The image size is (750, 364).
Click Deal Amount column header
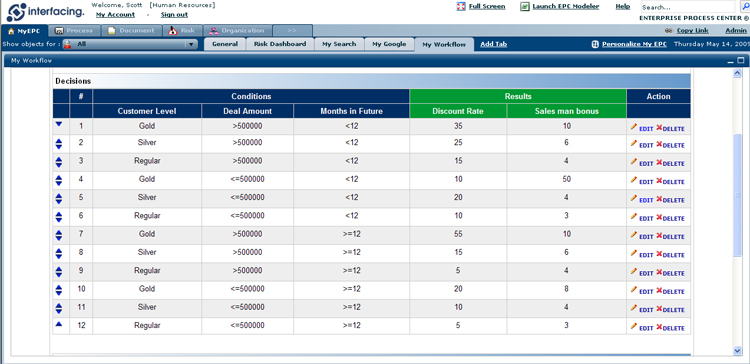247,111
